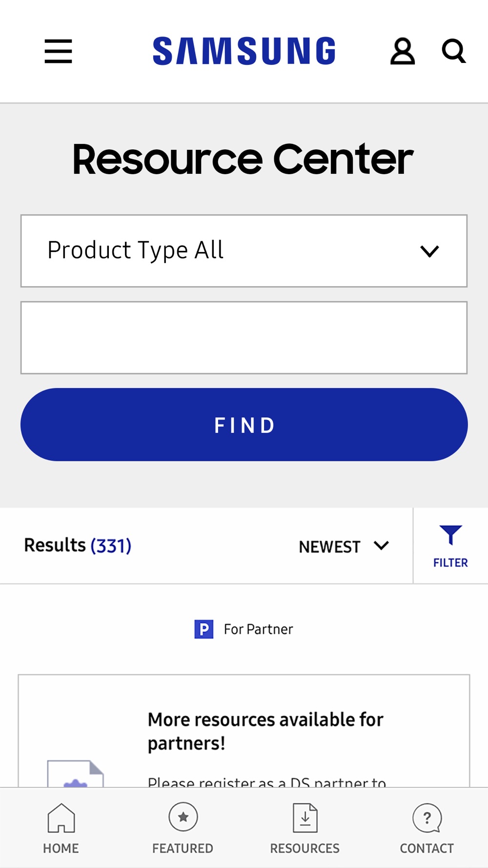Click the Results (331) count label
The image size is (488, 868).
click(78, 545)
